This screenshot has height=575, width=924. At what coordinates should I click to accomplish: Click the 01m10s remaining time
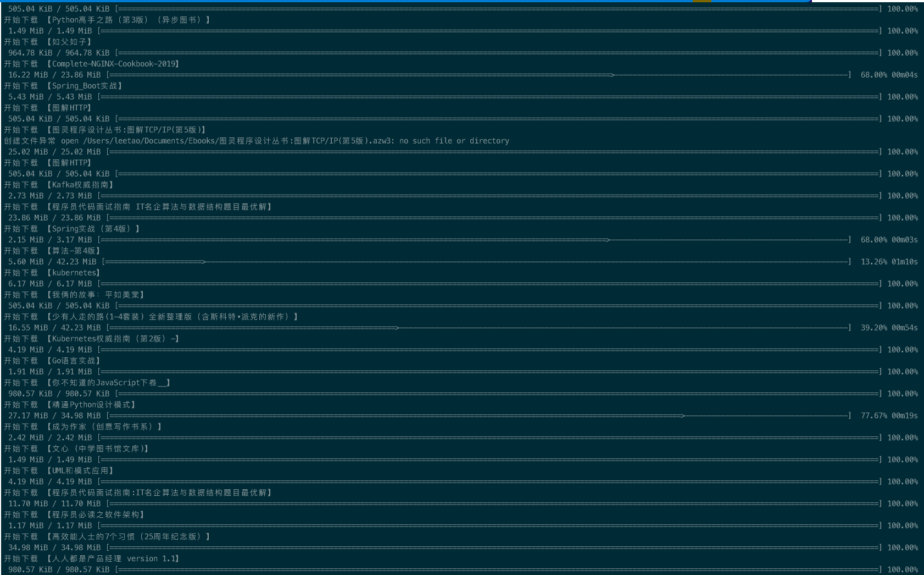pyautogui.click(x=905, y=262)
